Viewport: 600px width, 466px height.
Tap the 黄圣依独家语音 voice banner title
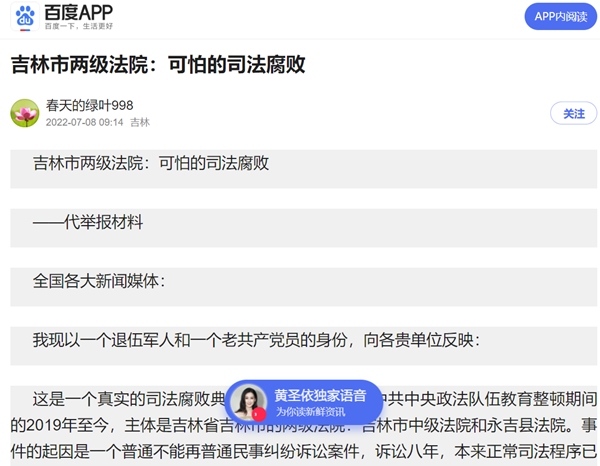pyautogui.click(x=320, y=396)
